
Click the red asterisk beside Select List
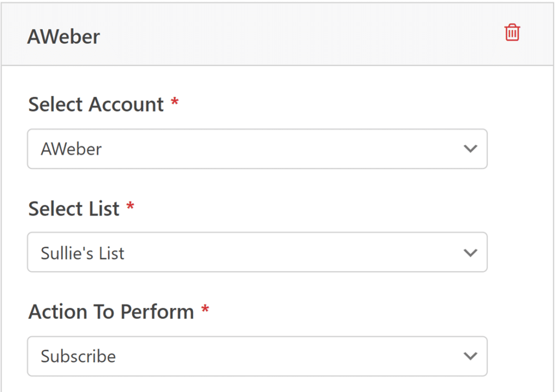pos(130,207)
